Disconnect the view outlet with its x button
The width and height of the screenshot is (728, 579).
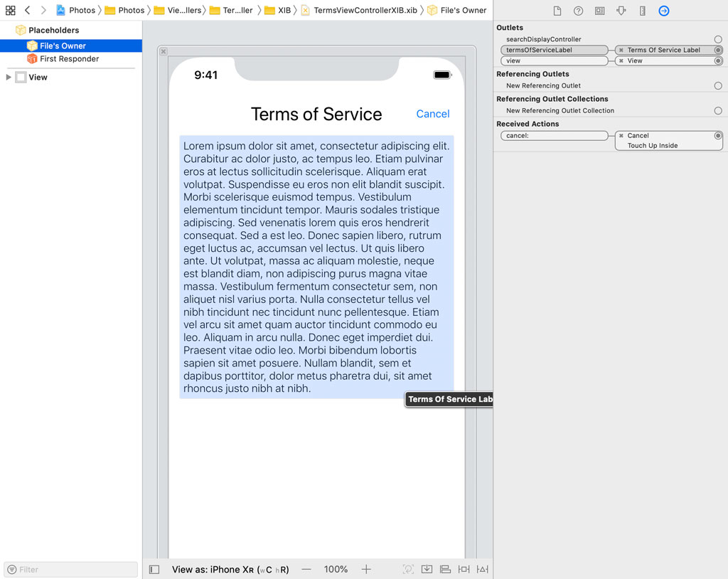pyautogui.click(x=621, y=60)
